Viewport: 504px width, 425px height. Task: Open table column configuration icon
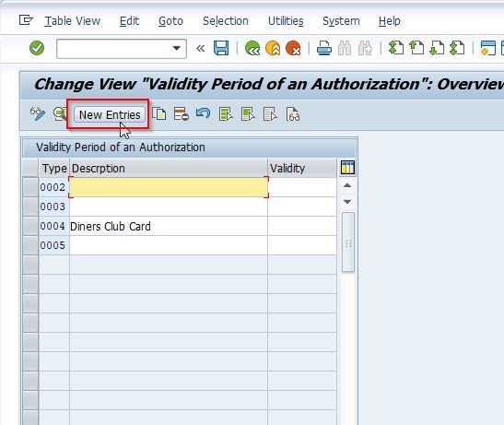pyautogui.click(x=347, y=168)
